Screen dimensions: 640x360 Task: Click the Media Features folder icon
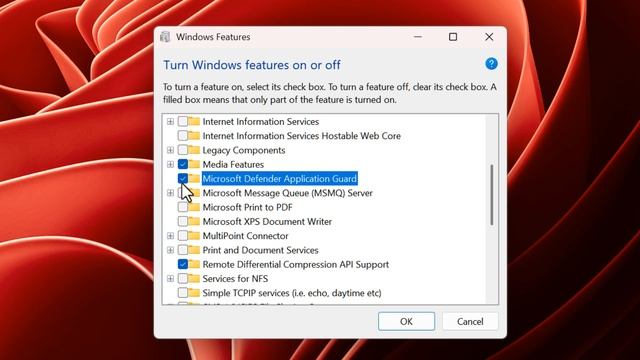coord(194,164)
